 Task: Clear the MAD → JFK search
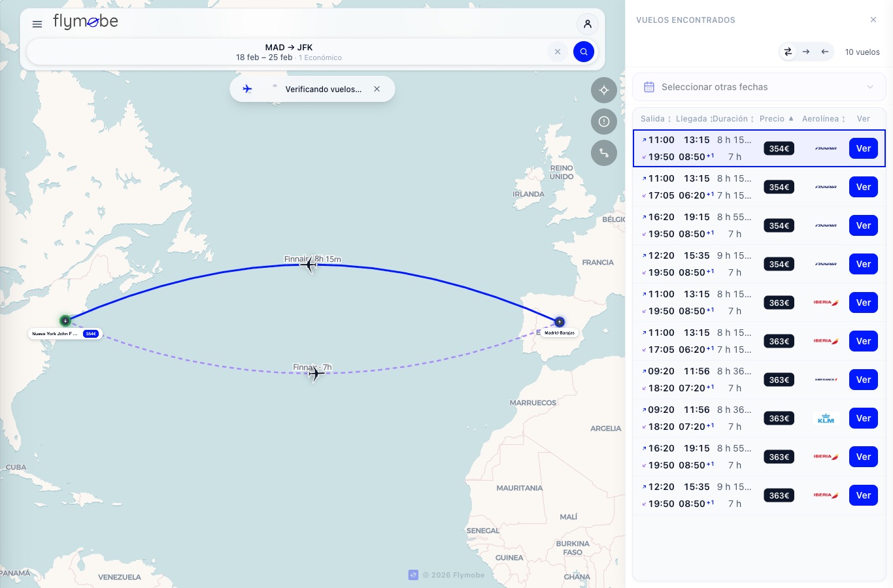click(558, 52)
